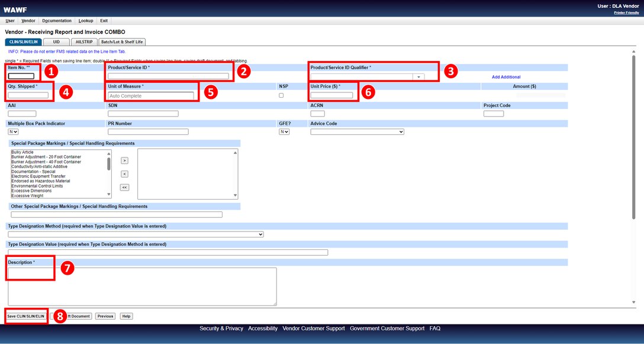Switch to the MILSTRIP tab
The image size is (644, 344).
click(84, 42)
